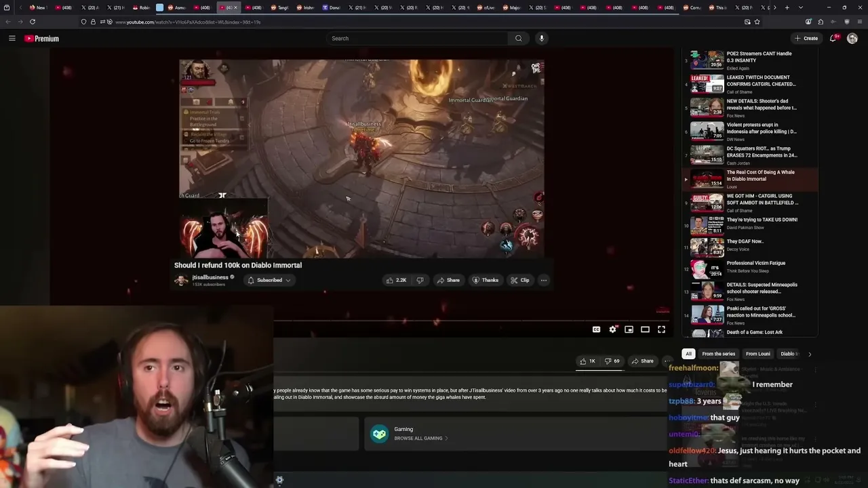
Task: Play 'LEAKED TWITCH DOCUMENT' playlist video
Action: click(749, 84)
